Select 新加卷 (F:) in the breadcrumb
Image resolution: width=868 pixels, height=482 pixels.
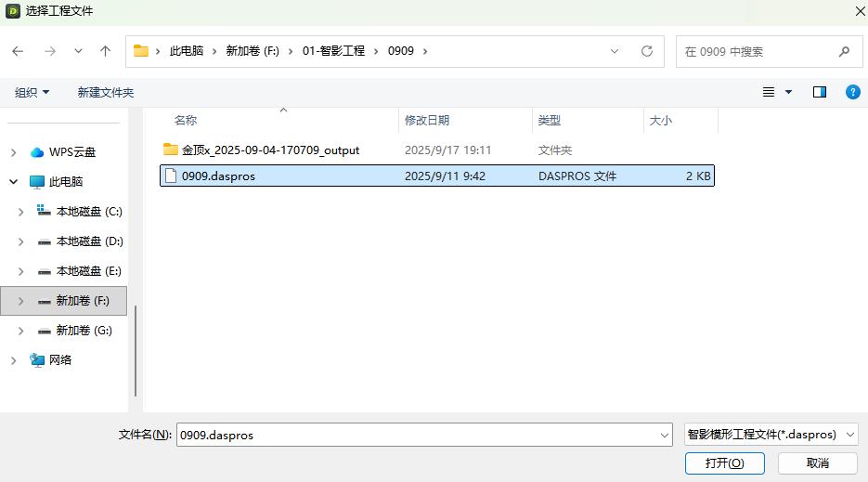253,51
